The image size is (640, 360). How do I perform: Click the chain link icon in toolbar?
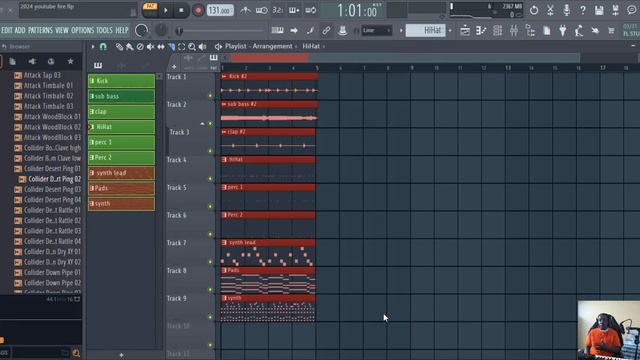tap(326, 31)
